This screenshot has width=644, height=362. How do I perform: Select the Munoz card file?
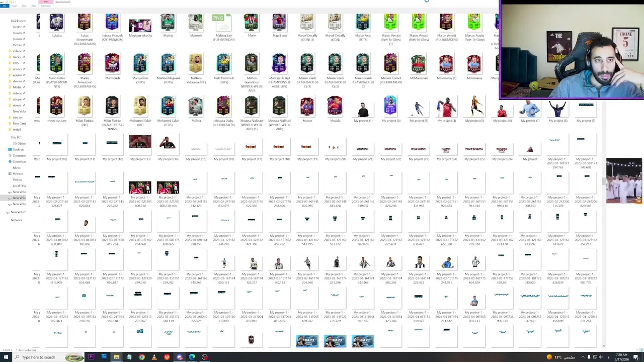[307, 110]
